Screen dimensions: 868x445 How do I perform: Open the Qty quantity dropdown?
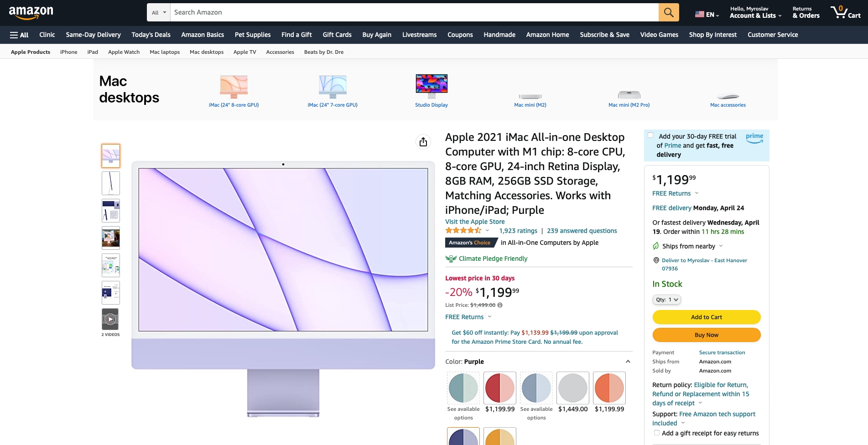(667, 300)
